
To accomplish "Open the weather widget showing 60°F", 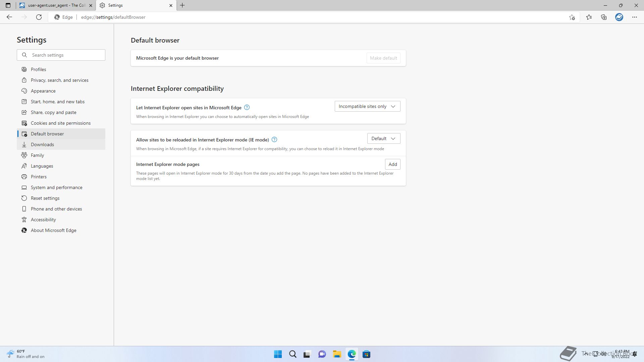I will pos(26,354).
